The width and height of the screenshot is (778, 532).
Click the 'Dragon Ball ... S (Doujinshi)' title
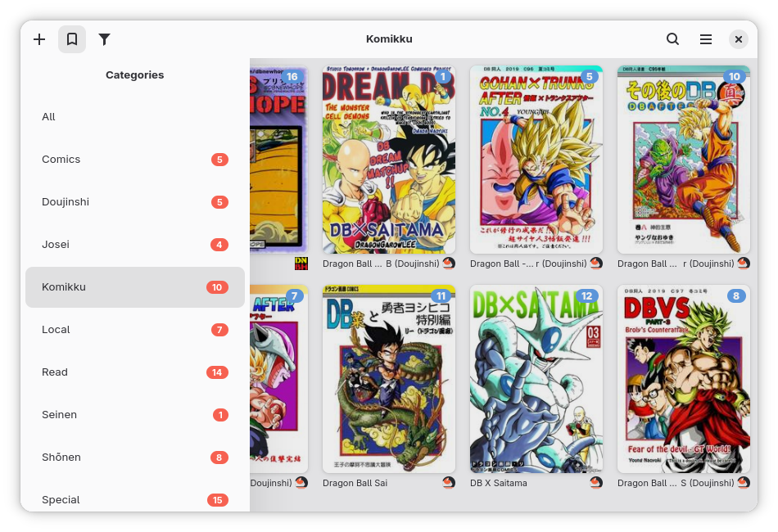[x=676, y=483]
